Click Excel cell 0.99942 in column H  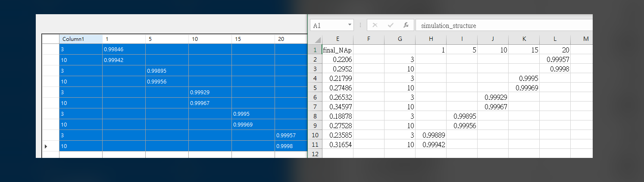point(431,144)
